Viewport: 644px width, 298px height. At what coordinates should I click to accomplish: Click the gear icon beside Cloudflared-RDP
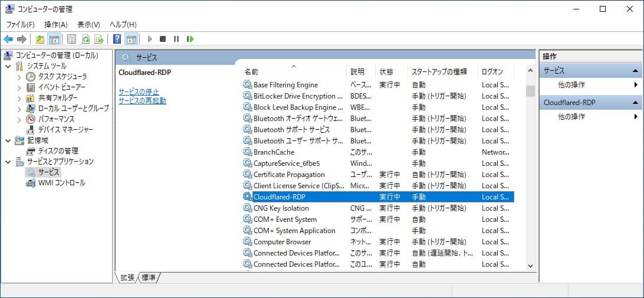(247, 197)
